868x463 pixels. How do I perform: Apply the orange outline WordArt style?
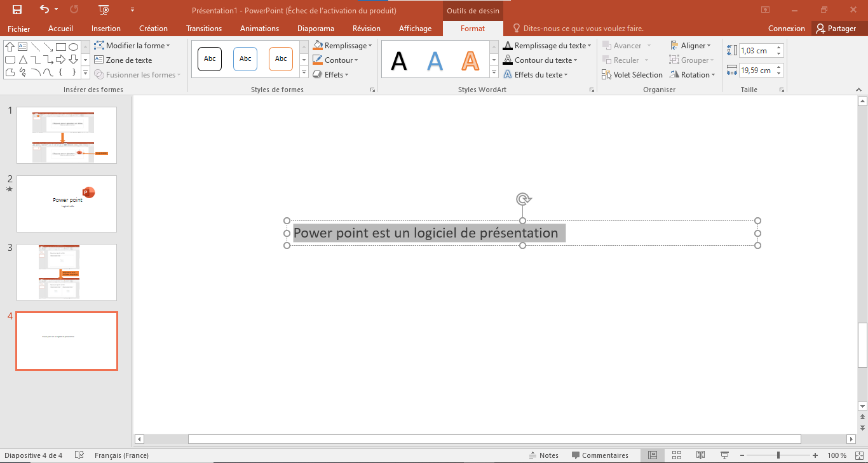coord(470,60)
